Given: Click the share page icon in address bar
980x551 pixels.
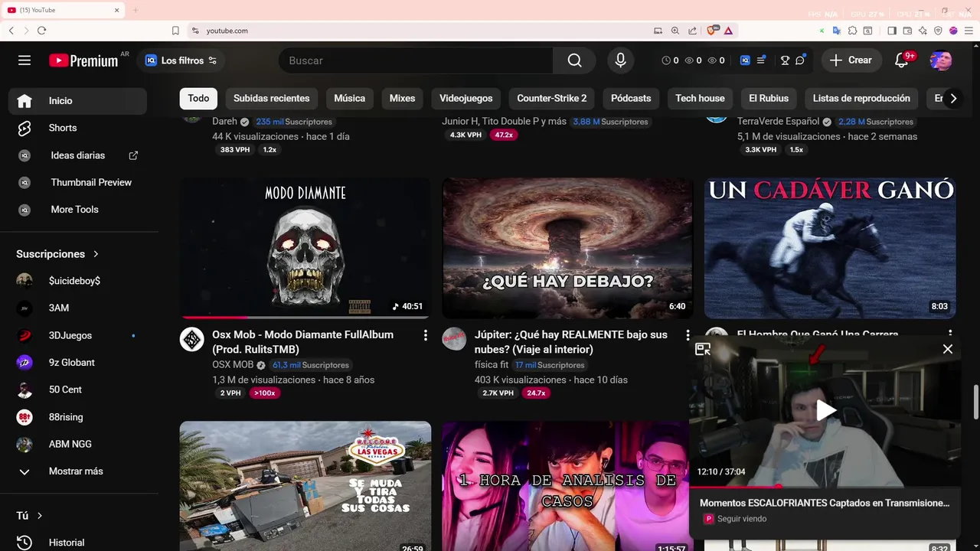Looking at the screenshot, I should [692, 31].
